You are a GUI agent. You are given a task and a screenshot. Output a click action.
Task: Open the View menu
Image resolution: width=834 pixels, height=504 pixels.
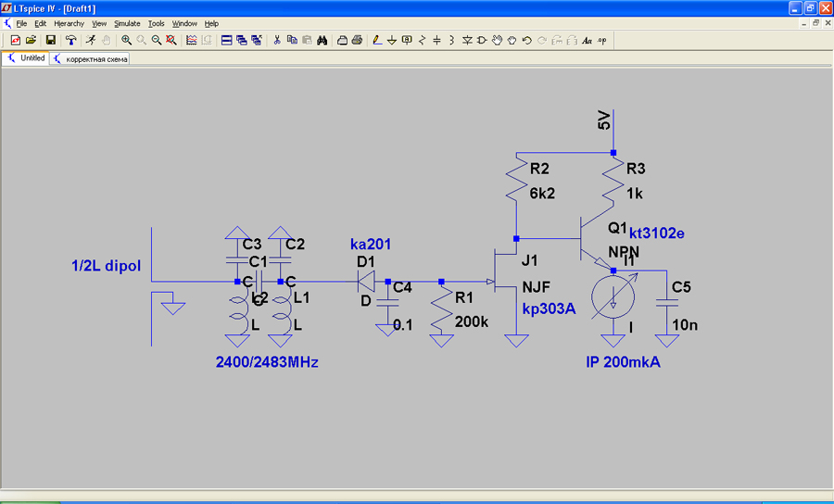[x=99, y=23]
